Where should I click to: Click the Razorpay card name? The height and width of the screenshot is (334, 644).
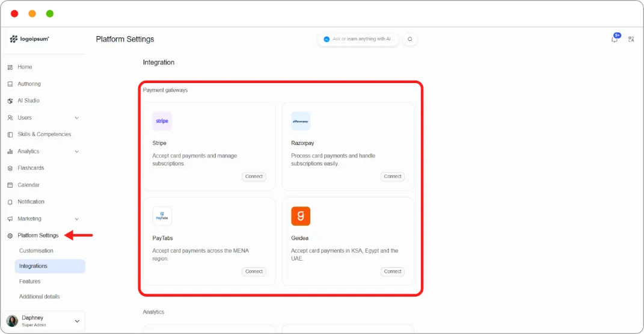(x=302, y=143)
